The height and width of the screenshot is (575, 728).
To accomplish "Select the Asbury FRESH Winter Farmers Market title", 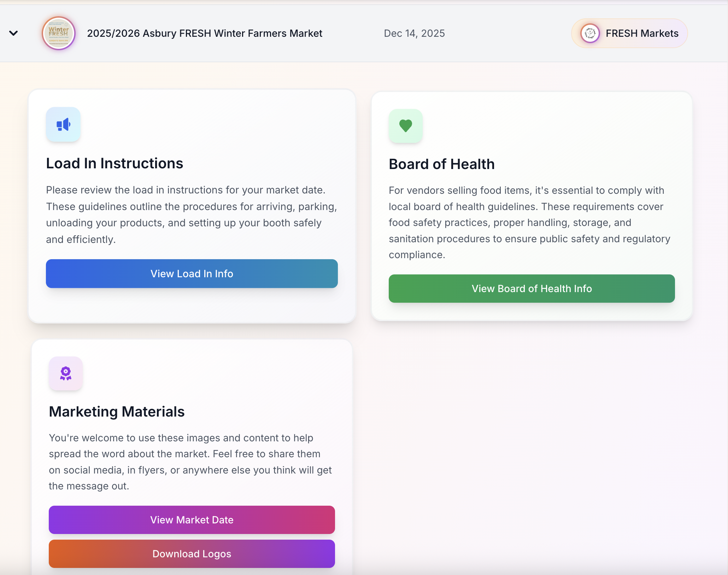I will 205,33.
